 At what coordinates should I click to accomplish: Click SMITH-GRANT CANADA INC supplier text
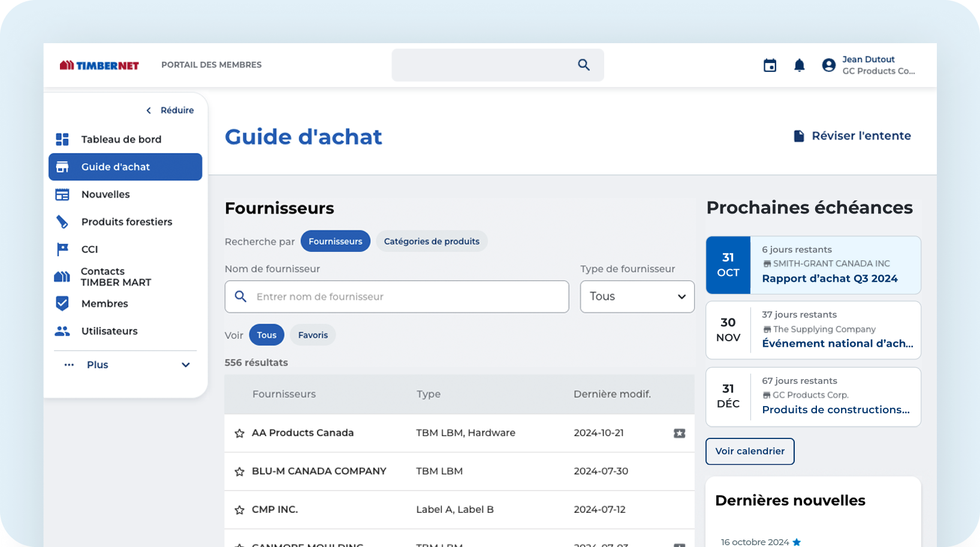coord(831,263)
